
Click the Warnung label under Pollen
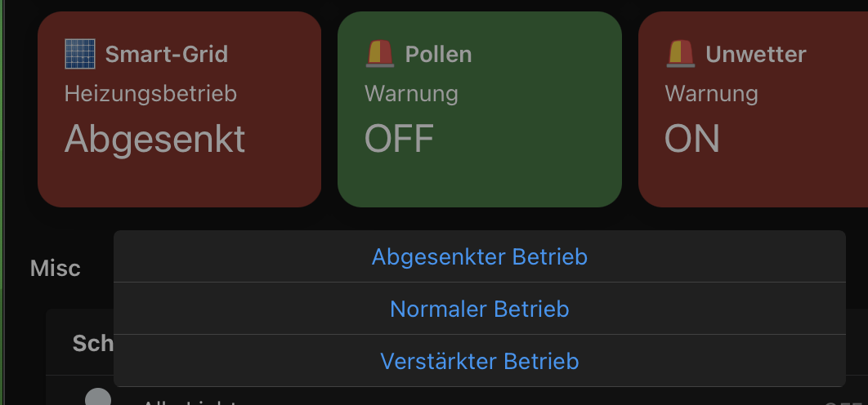411,94
